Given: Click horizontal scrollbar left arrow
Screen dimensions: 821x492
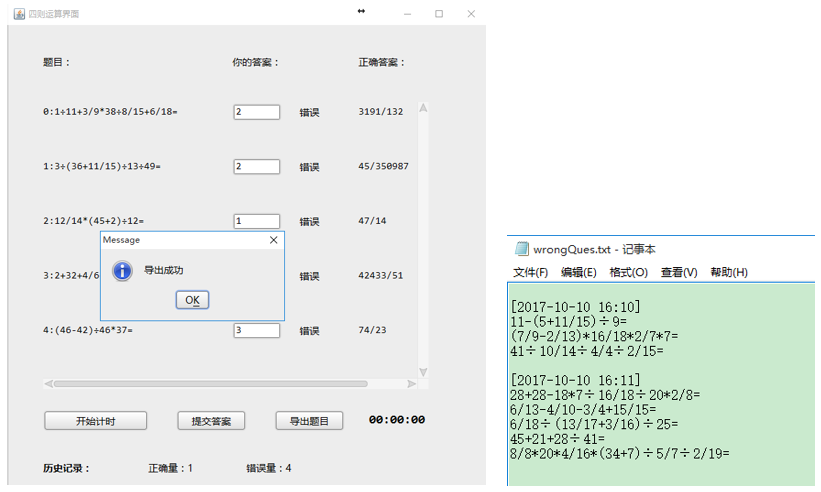Looking at the screenshot, I should (48, 384).
